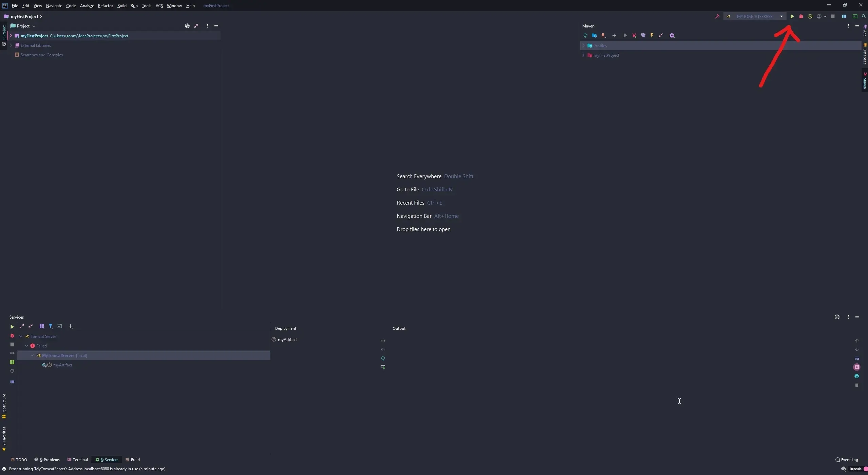This screenshot has height=475, width=868.
Task: Click Filter icon in Services toolbar
Action: click(51, 326)
